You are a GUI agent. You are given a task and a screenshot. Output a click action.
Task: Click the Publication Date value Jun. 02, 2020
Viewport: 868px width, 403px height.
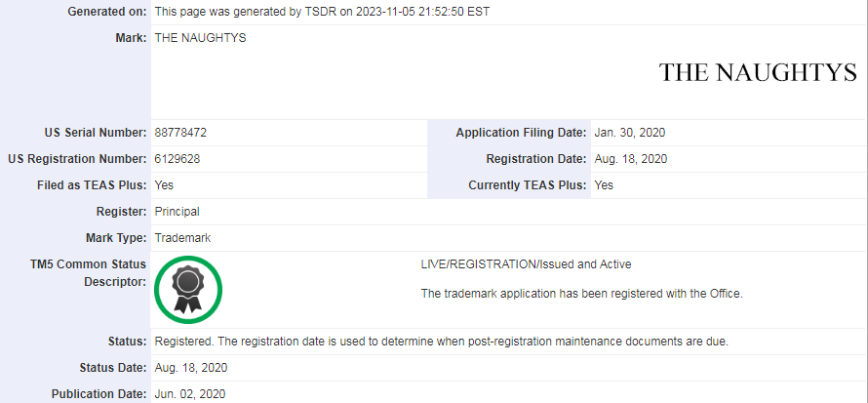(x=190, y=394)
